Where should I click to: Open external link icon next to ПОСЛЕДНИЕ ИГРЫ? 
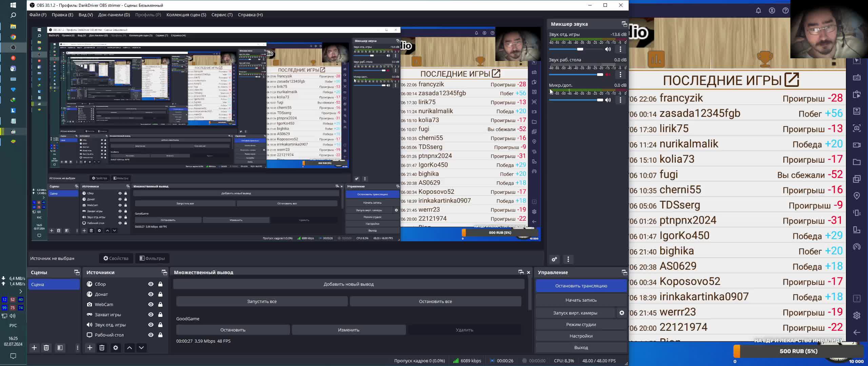pos(792,80)
